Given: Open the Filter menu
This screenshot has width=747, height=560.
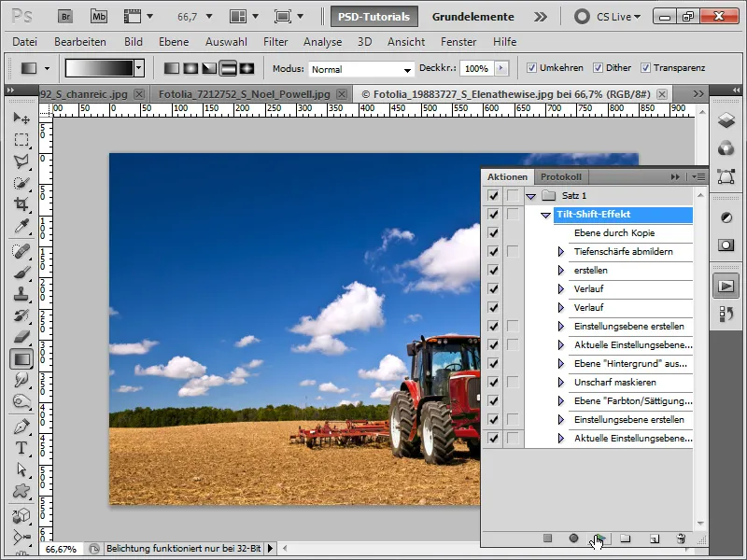Looking at the screenshot, I should [275, 42].
